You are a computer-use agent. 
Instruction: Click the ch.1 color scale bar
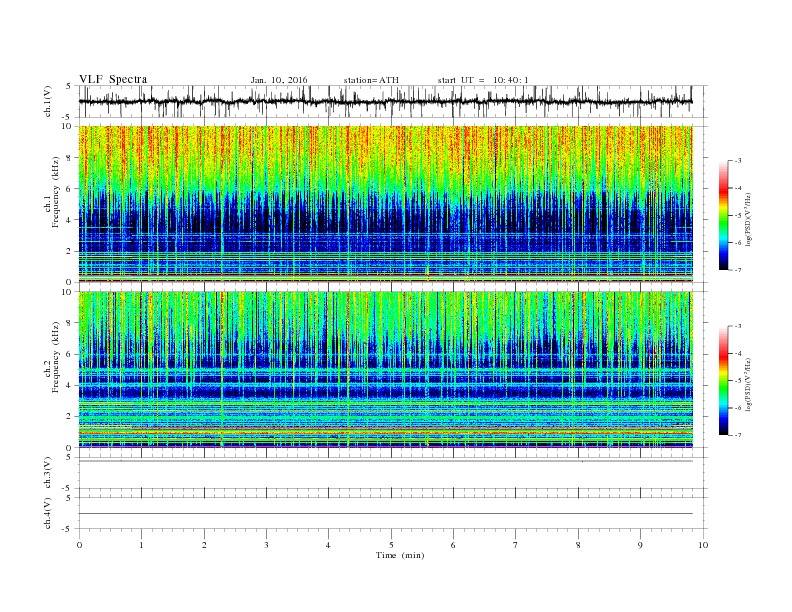point(724,215)
